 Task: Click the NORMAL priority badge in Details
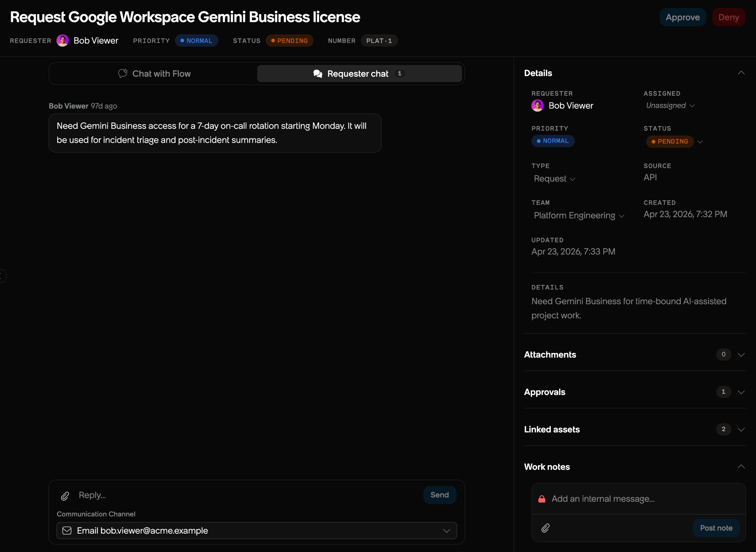553,141
